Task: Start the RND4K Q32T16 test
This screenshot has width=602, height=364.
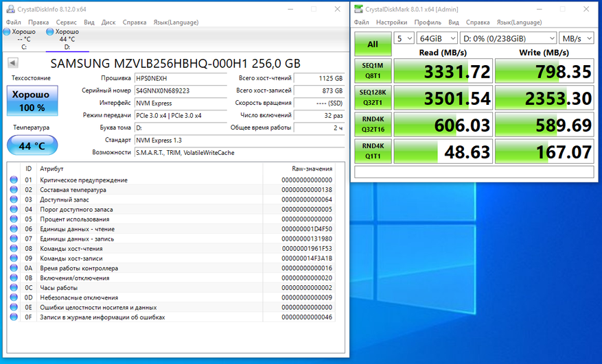Action: click(373, 124)
